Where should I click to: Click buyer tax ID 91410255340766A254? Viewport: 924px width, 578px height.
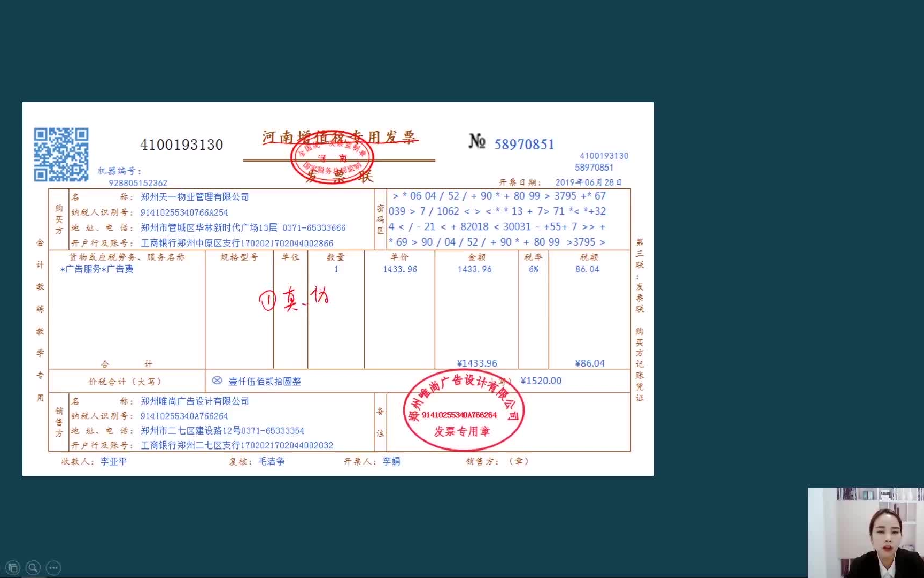pos(184,212)
